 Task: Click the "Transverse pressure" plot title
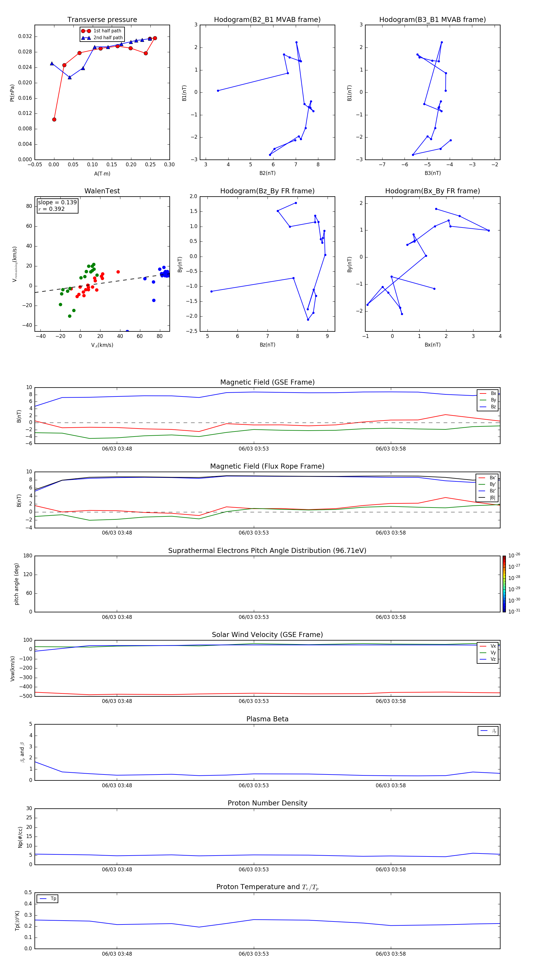(102, 20)
